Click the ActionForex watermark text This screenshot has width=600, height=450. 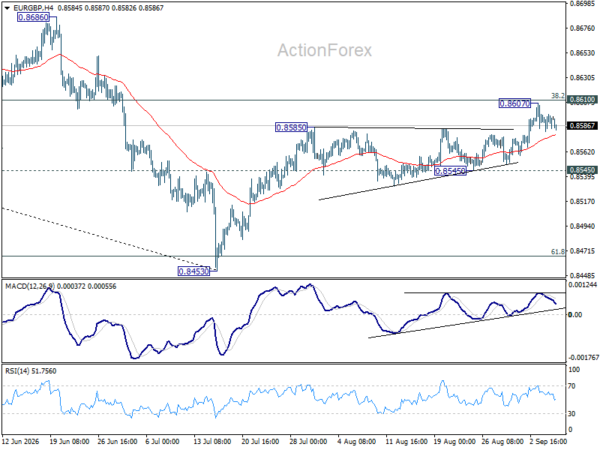coord(324,50)
